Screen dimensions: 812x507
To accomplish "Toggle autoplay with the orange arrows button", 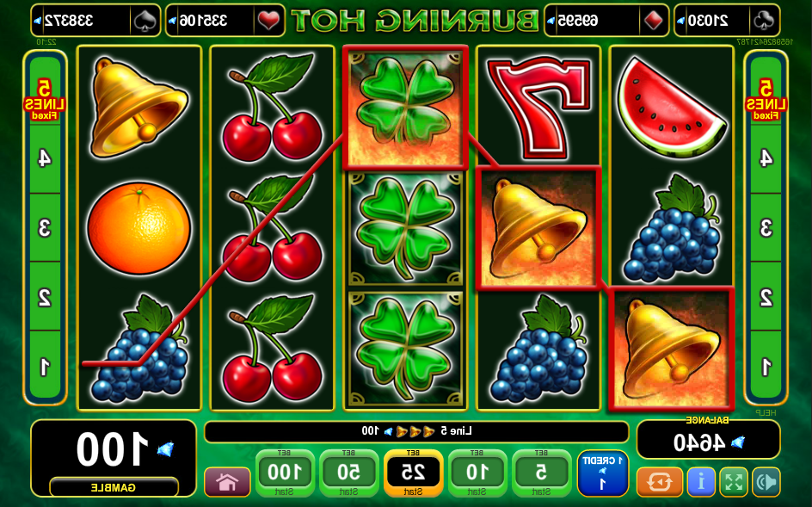I will (659, 482).
